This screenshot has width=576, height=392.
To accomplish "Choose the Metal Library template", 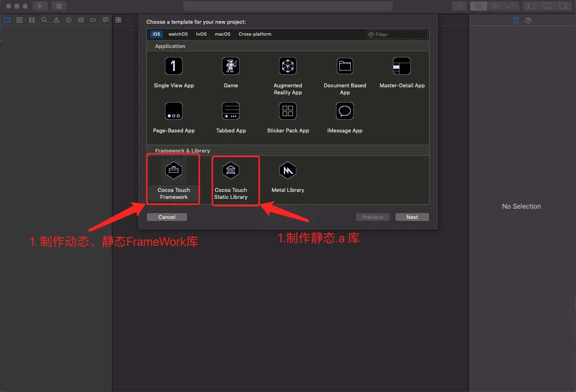I will tap(288, 177).
